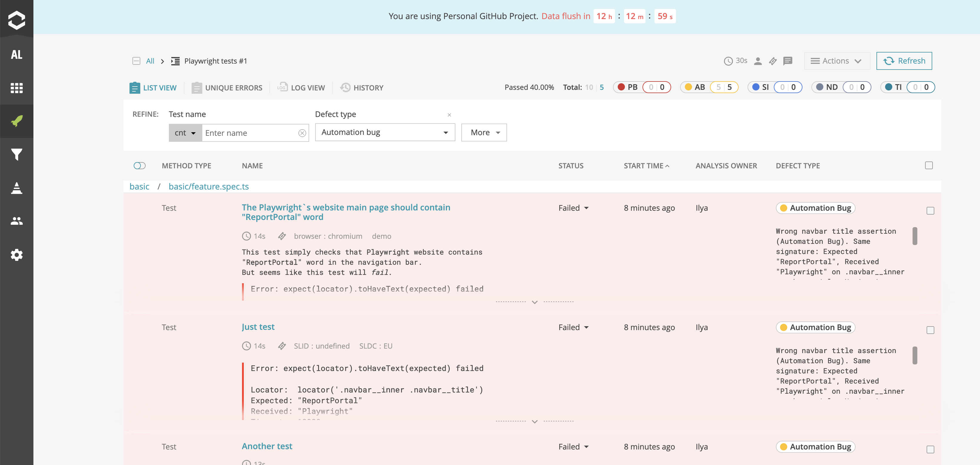This screenshot has height=465, width=980.
Task: Click Automation Bug badge on Another test
Action: pos(816,447)
